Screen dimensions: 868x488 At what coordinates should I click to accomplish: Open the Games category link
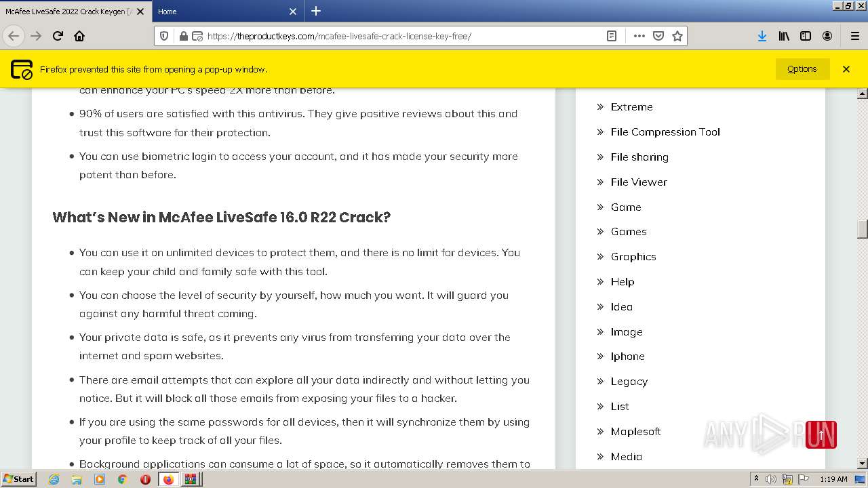point(629,232)
